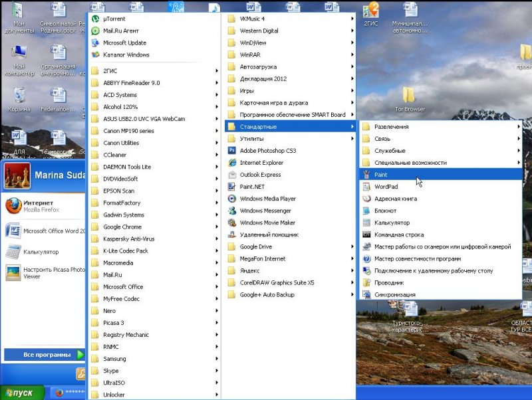Click the Windows Media Player icon
This screenshot has width=532, height=400.
(x=232, y=199)
